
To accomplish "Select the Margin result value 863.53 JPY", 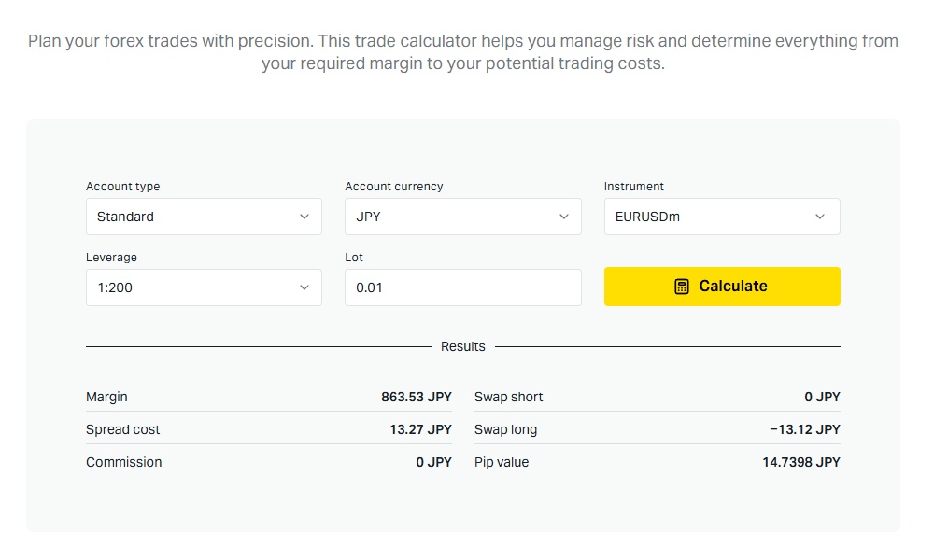I will tap(416, 397).
